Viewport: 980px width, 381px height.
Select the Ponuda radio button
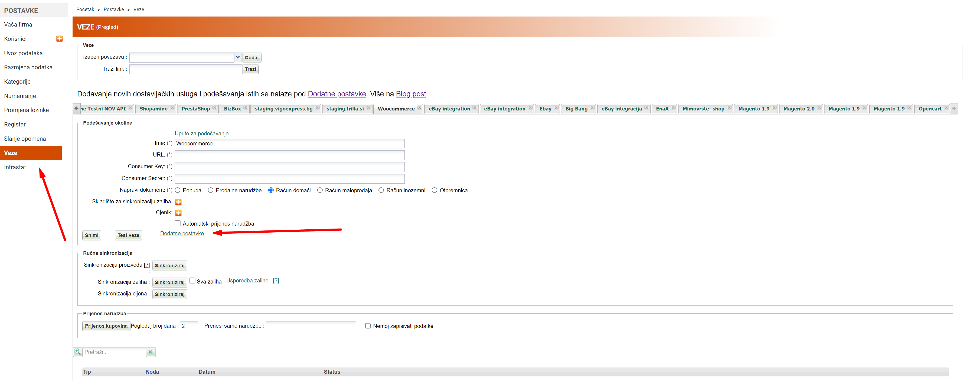(x=178, y=190)
